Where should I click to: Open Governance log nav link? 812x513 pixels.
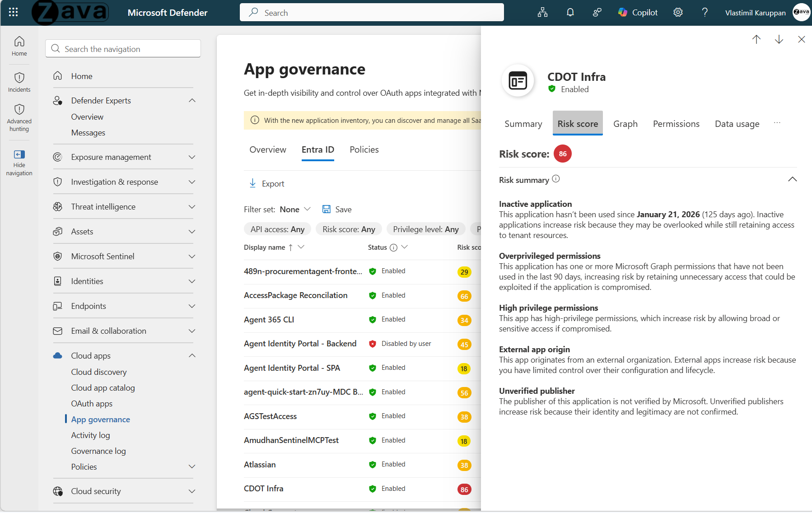coord(98,451)
